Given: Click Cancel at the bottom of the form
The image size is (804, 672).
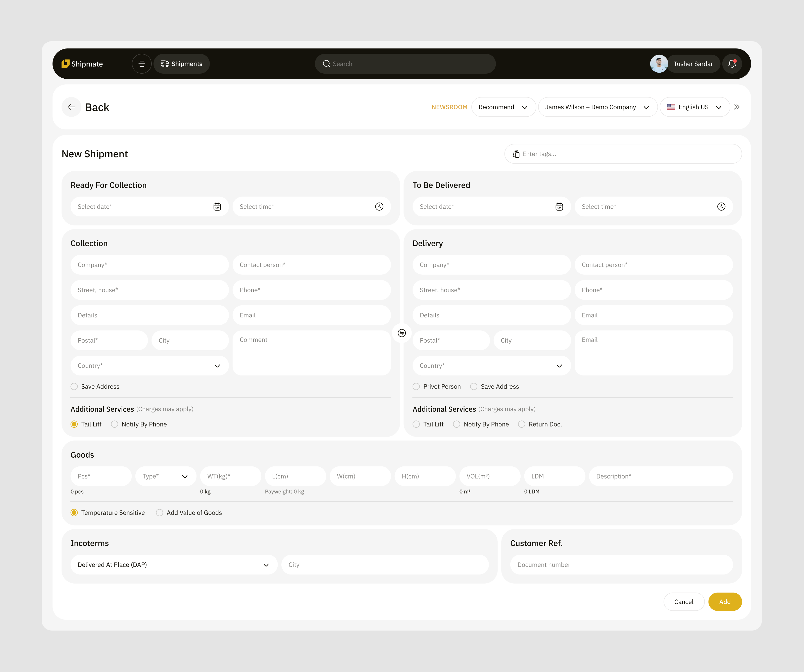Looking at the screenshot, I should point(684,602).
